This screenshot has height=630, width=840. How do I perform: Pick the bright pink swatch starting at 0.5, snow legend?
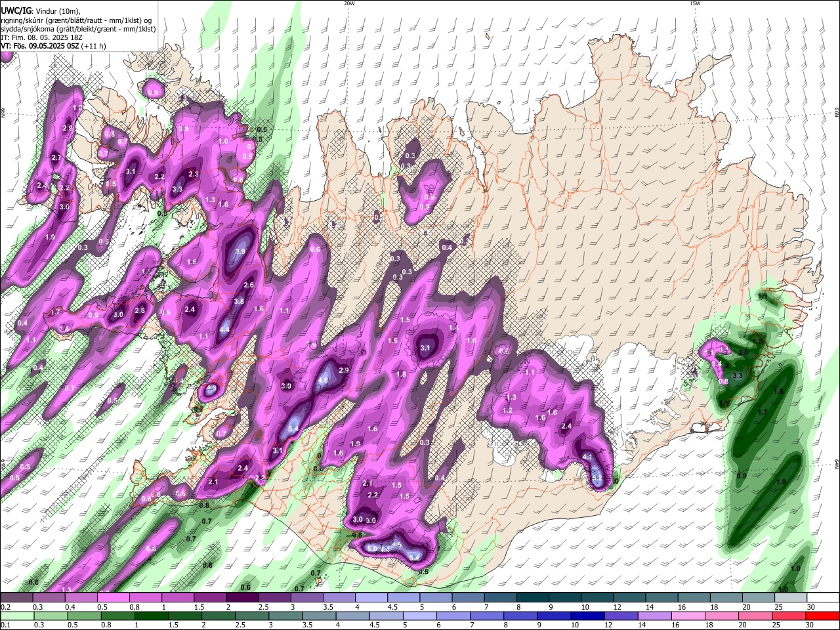(x=113, y=598)
